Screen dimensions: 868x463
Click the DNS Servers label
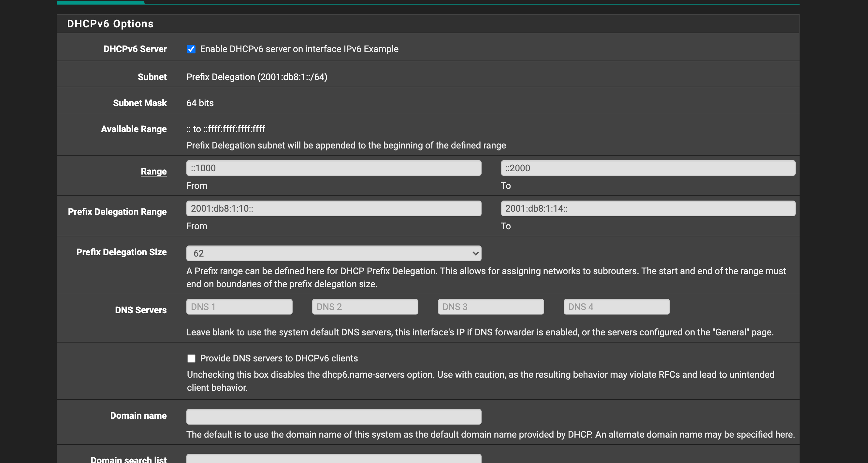141,310
